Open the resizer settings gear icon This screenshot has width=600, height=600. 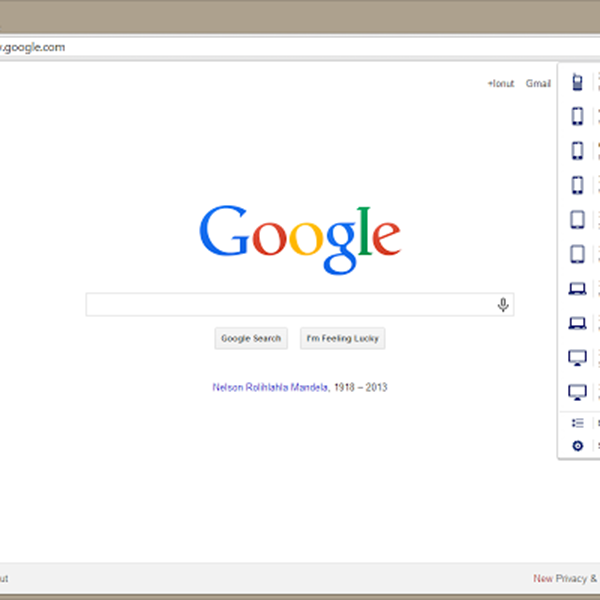pyautogui.click(x=577, y=446)
